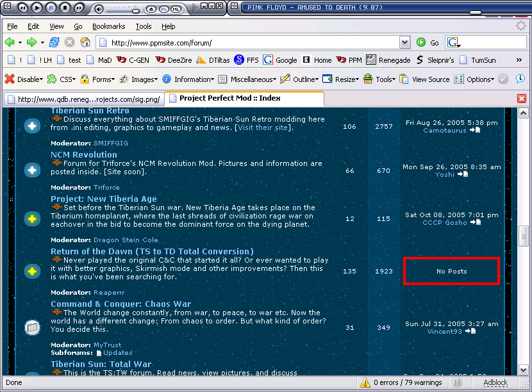Open the Google search engine selector
This screenshot has width=532, height=392.
point(454,43)
